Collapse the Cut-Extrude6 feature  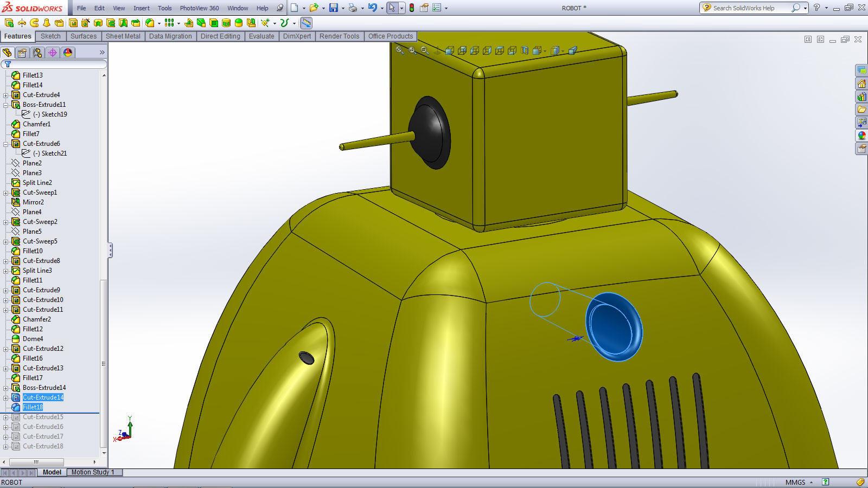(x=6, y=144)
